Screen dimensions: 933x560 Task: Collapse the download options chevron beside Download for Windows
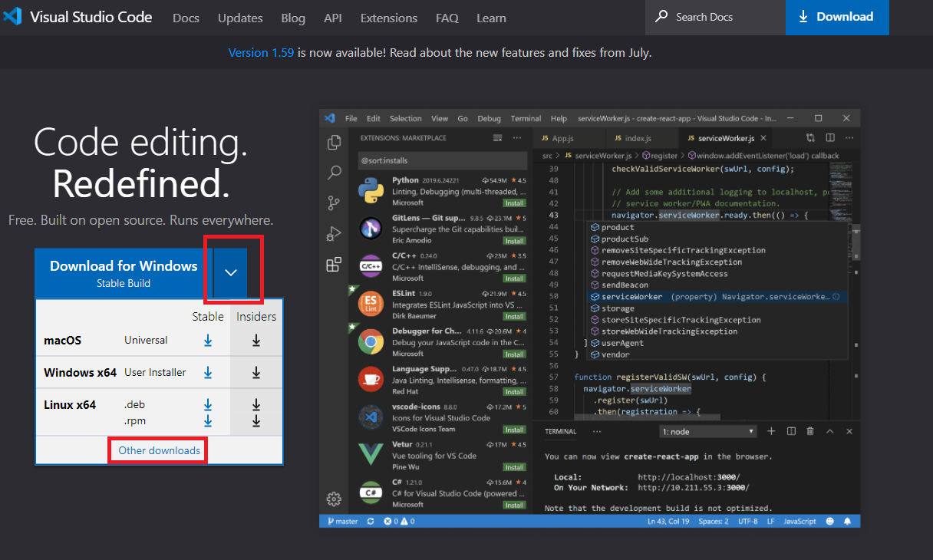[231, 272]
